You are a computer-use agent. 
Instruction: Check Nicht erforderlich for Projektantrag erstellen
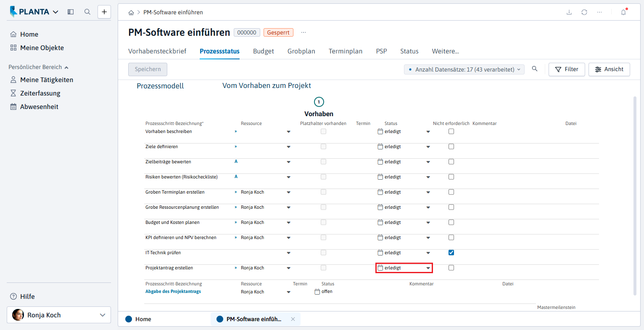tap(451, 268)
